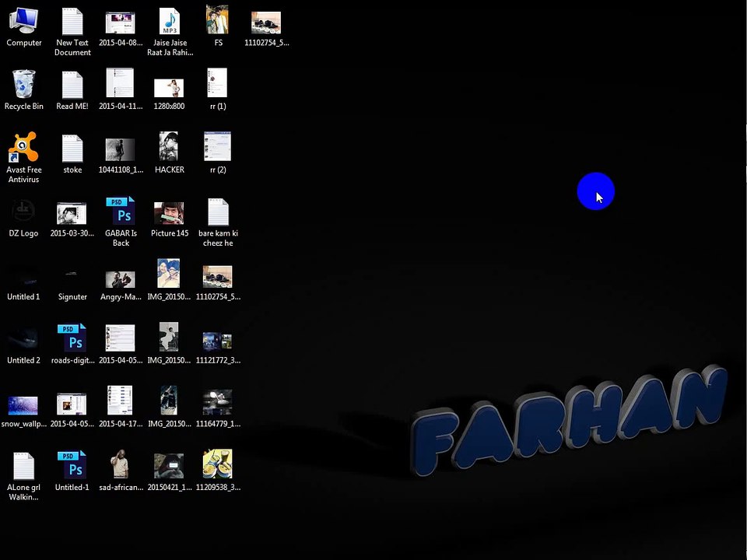Image resolution: width=747 pixels, height=560 pixels.
Task: Select the Picture 145 image
Action: point(170,219)
